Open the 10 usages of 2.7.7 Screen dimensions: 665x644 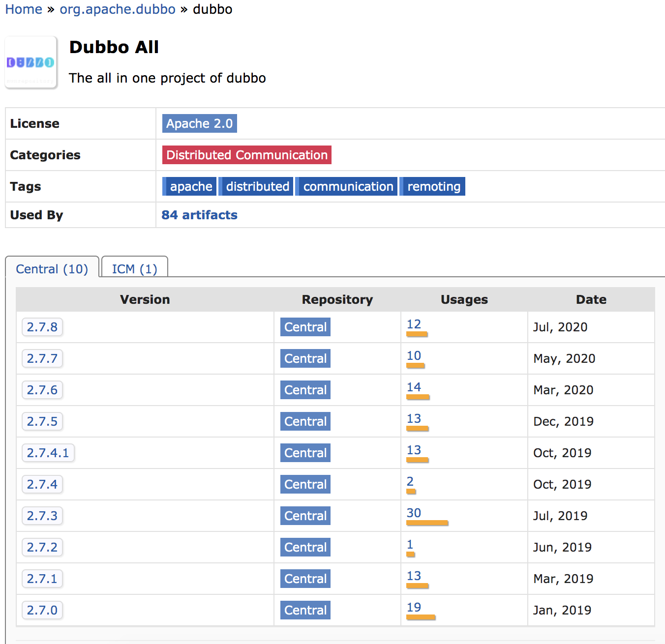tap(414, 356)
